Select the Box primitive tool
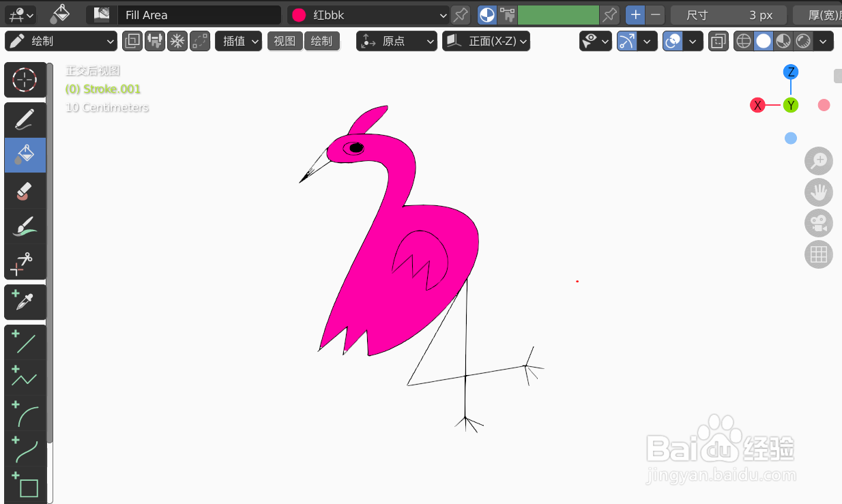Screen dimensions: 842x504 click(x=25, y=484)
